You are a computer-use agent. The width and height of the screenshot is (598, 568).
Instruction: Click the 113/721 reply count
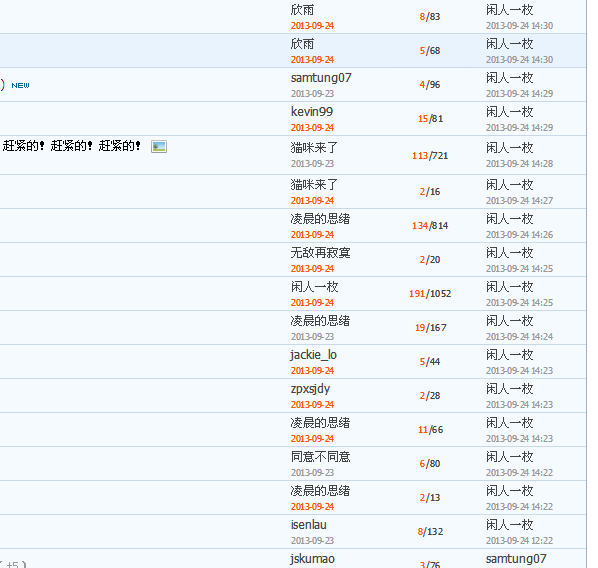(430, 156)
